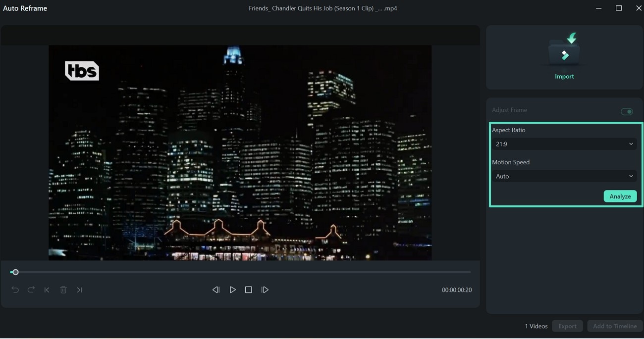Image resolution: width=644 pixels, height=339 pixels.
Task: Jump to clip start using the skip-back icon
Action: click(47, 290)
